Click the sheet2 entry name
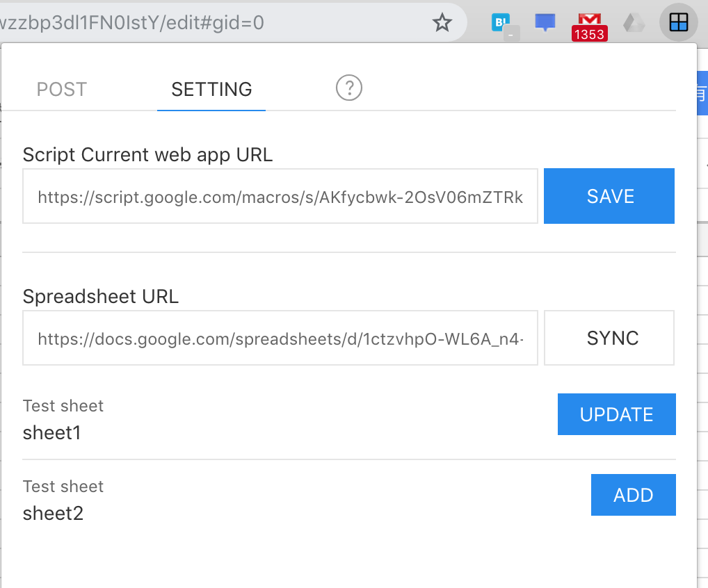 pyautogui.click(x=53, y=514)
